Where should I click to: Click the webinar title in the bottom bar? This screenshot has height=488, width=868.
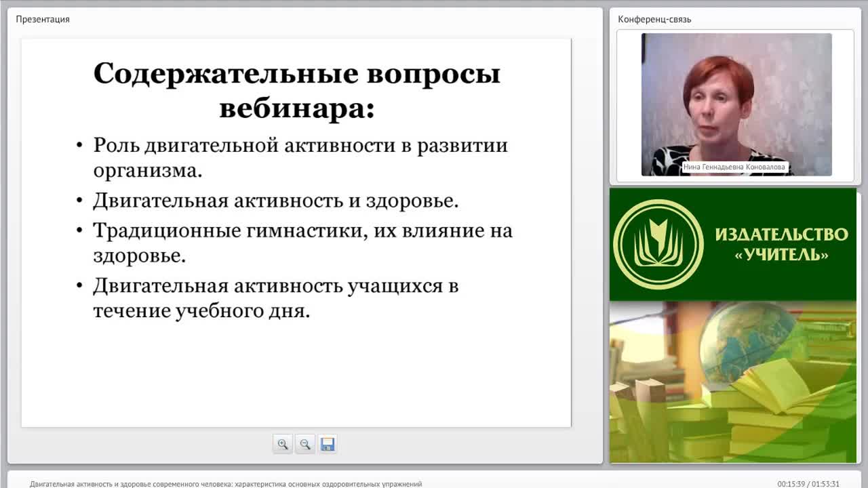pos(226,484)
